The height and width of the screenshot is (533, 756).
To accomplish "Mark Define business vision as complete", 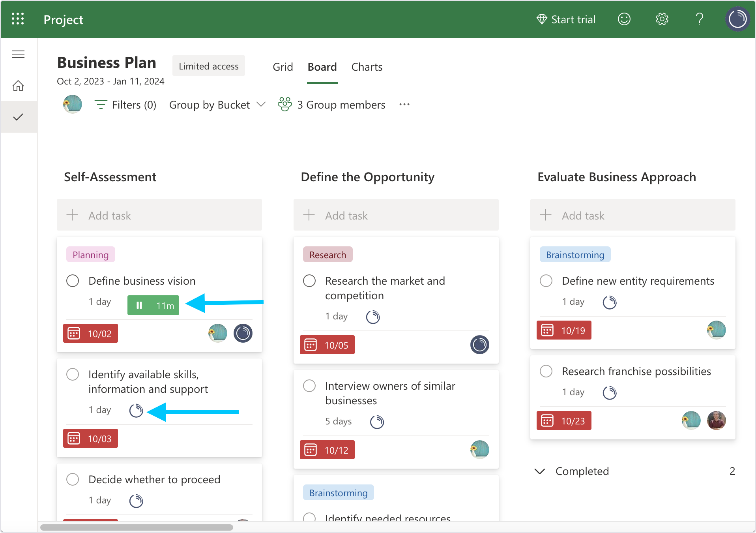I will pyautogui.click(x=73, y=281).
